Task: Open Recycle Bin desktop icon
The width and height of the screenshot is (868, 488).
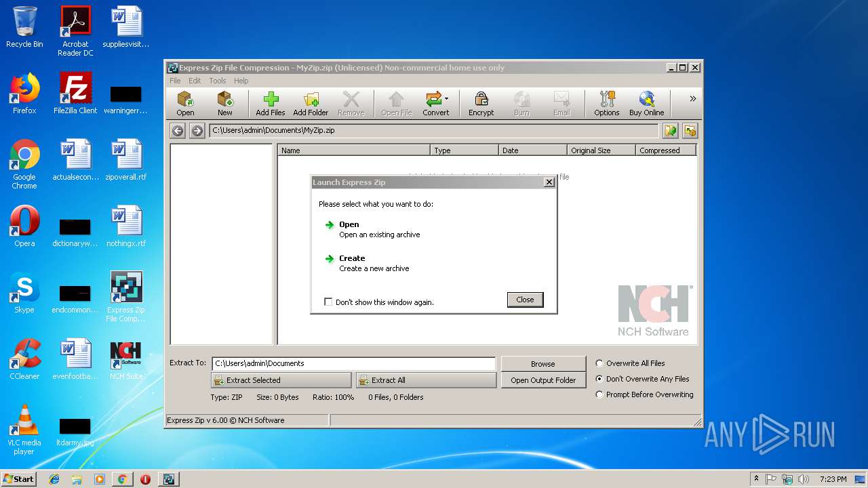Action: click(x=24, y=27)
